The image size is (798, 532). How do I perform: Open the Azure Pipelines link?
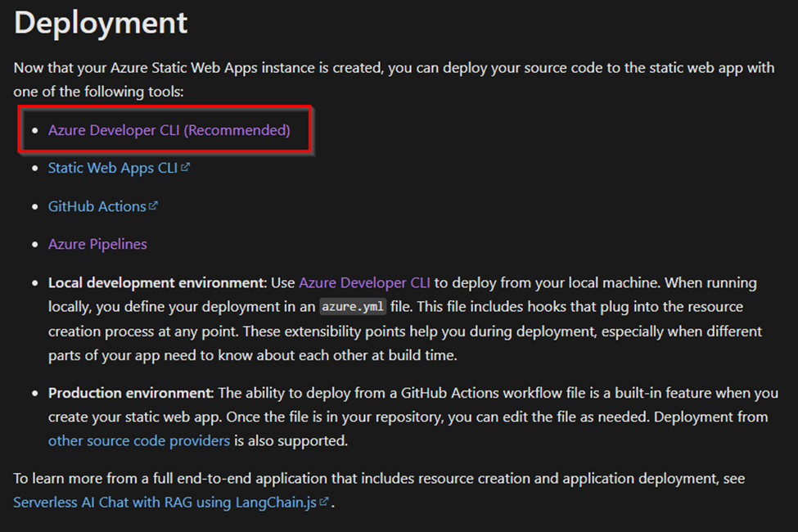97,244
